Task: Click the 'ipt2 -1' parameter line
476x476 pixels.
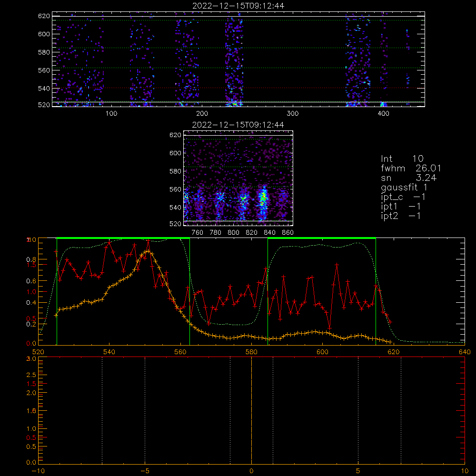Action: 401,216
